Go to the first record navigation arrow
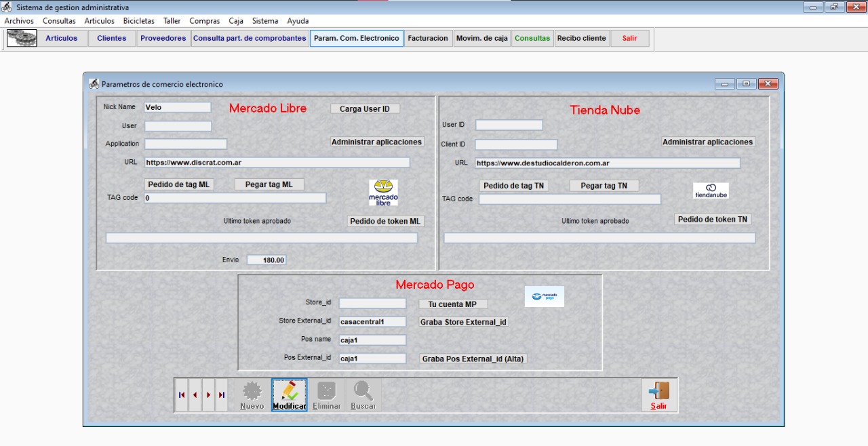The height and width of the screenshot is (446, 868). [182, 395]
